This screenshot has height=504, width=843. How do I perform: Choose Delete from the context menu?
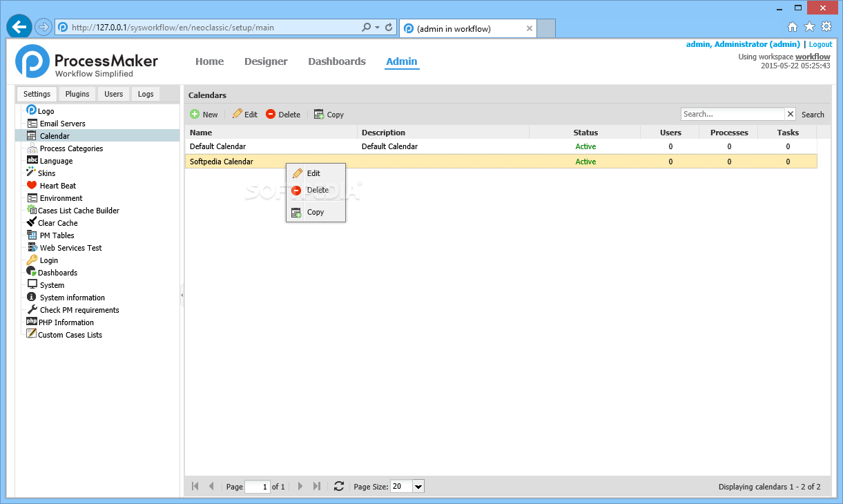coord(316,190)
